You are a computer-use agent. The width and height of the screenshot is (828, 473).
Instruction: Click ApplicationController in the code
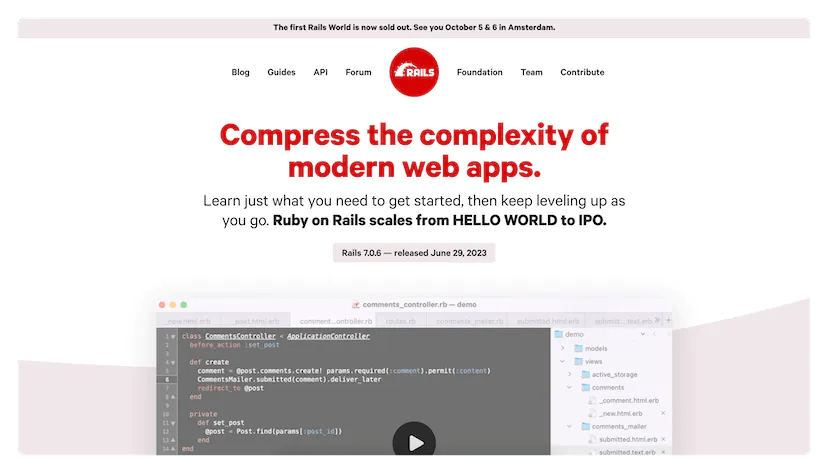coord(328,336)
